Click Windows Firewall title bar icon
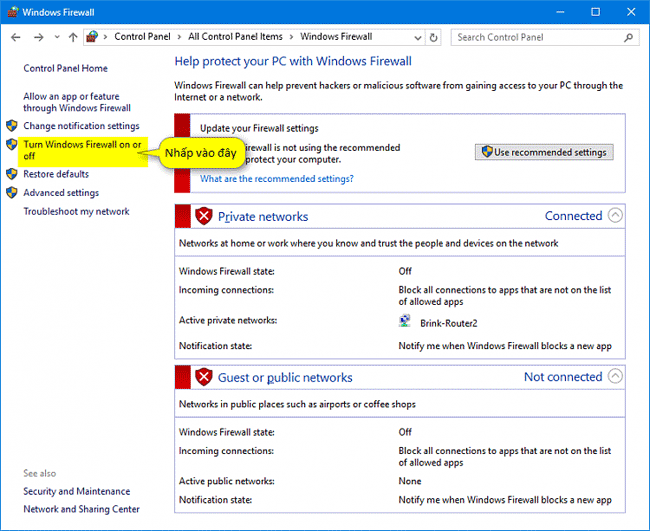 tap(12, 12)
